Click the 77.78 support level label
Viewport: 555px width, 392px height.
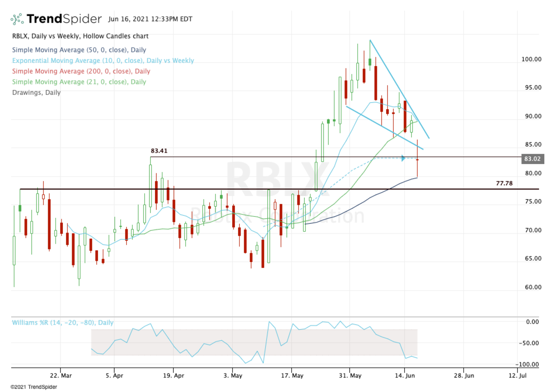504,184
